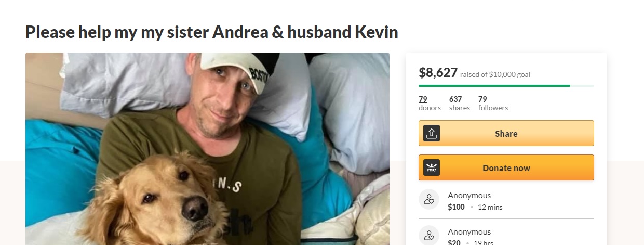Click the second Anonymous donor avatar icon
The height and width of the screenshot is (245, 644).
pos(429,235)
